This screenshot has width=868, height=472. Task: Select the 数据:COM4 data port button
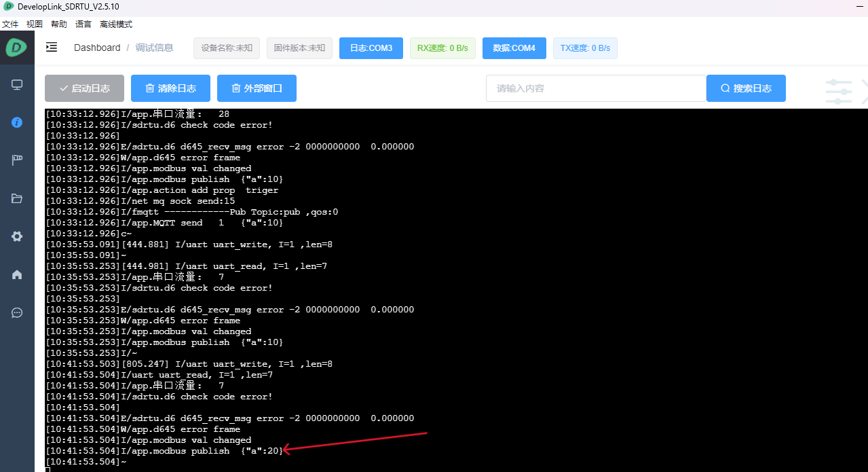[x=514, y=48]
